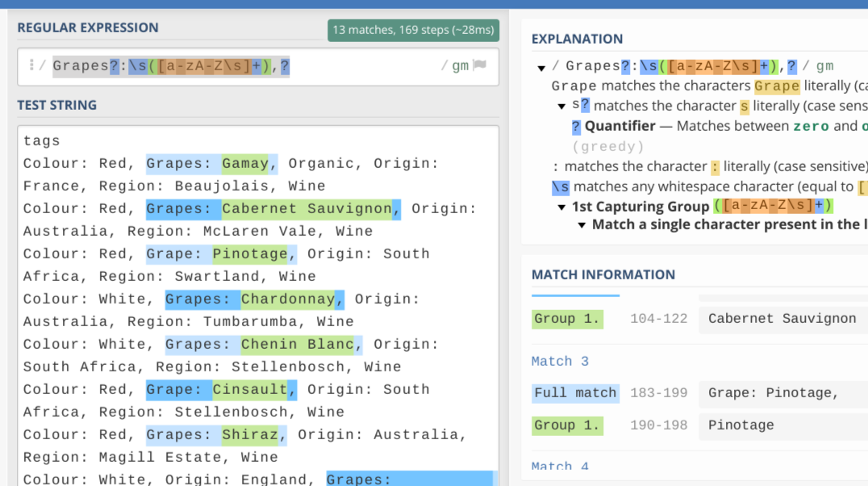Viewport: 868px width, 486px height.
Task: Click the highlighted "Shiraz" match
Action: click(x=249, y=435)
